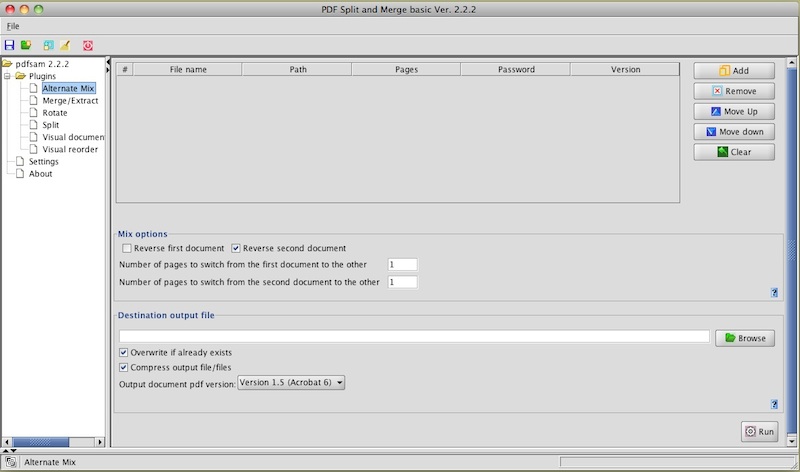Click the clear log broom icon
The width and height of the screenshot is (800, 472).
click(64, 45)
